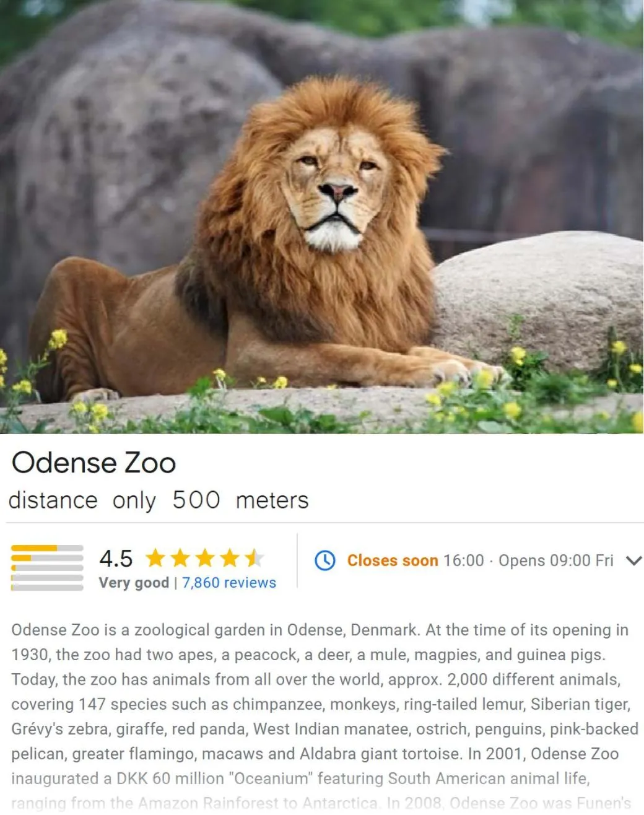Click the fourth gold rating star

click(229, 559)
